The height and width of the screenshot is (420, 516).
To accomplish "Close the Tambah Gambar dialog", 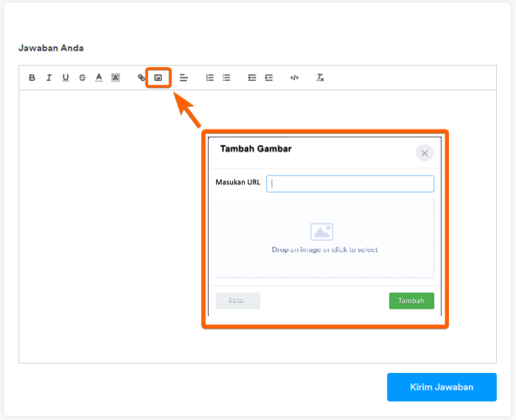I will pyautogui.click(x=425, y=153).
